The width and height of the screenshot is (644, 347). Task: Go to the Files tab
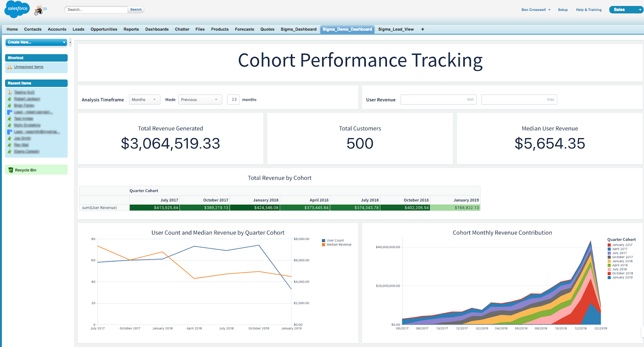point(200,29)
